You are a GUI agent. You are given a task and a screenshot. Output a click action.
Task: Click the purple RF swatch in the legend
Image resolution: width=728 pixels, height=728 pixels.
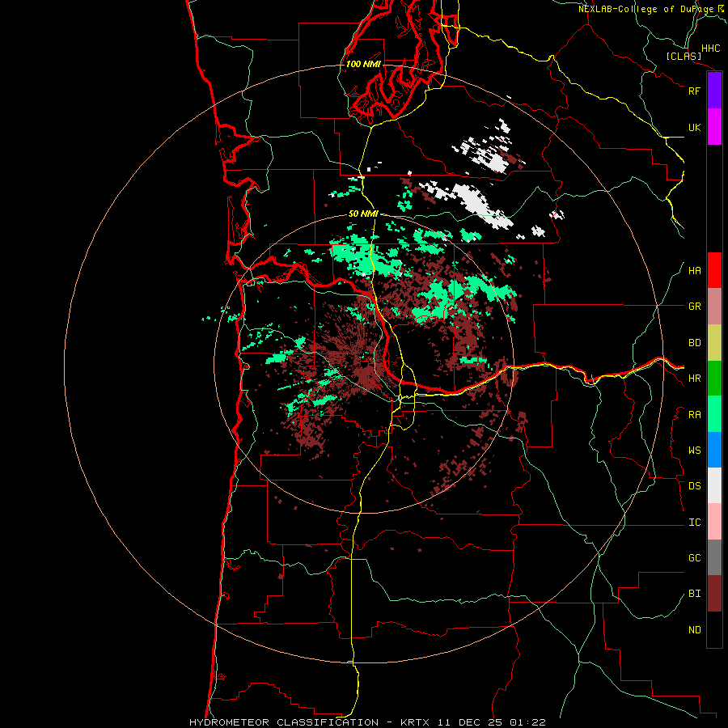tap(714, 91)
